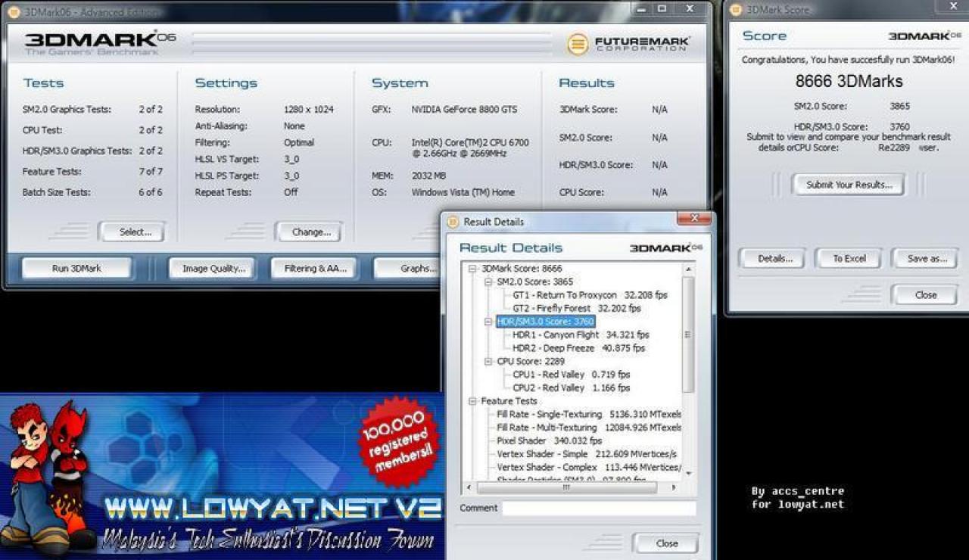This screenshot has width=969, height=560.
Task: Collapse the SM2.0 Score: 3865 node
Action: 488,282
